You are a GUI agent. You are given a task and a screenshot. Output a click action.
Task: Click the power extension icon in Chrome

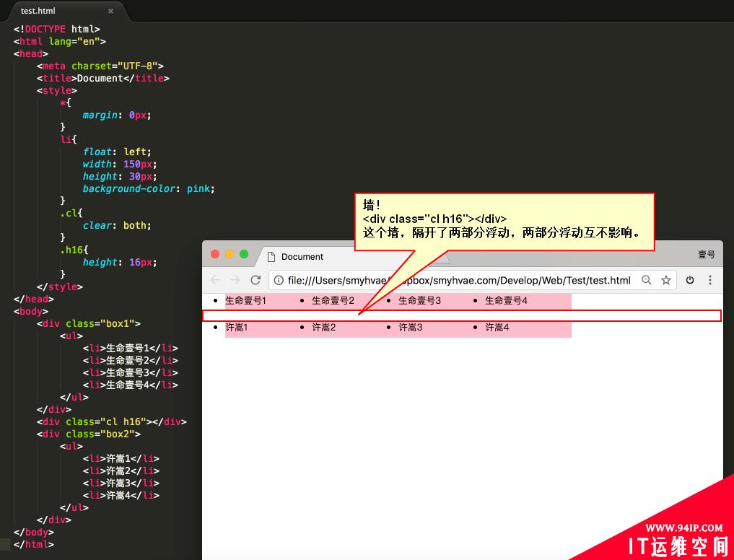[689, 280]
